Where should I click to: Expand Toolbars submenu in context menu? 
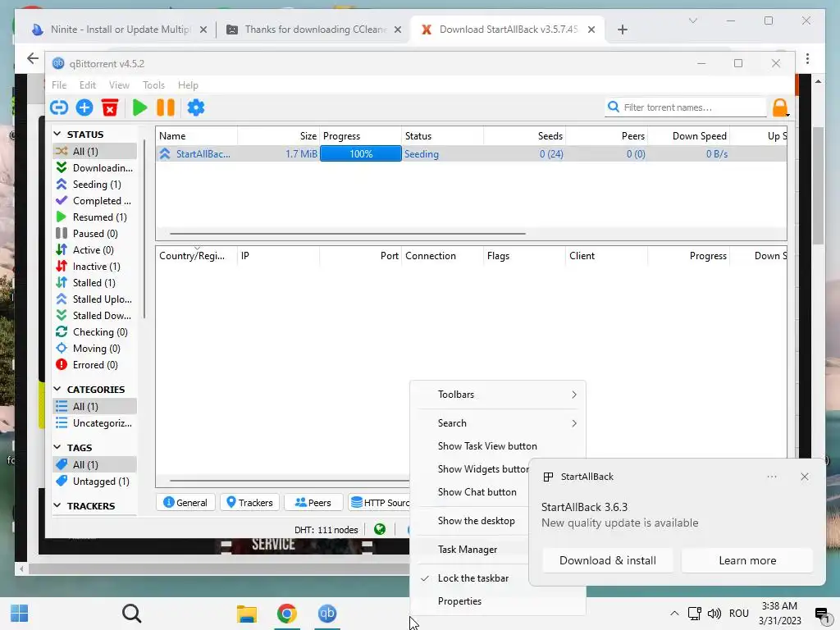click(498, 395)
